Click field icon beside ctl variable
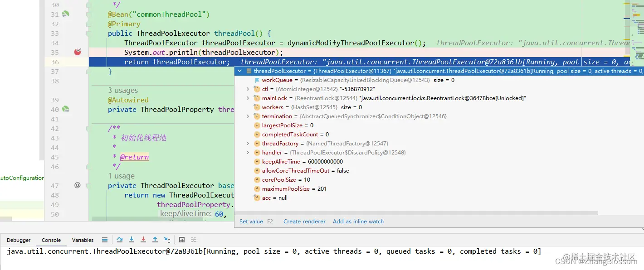644x270 pixels. click(x=257, y=89)
